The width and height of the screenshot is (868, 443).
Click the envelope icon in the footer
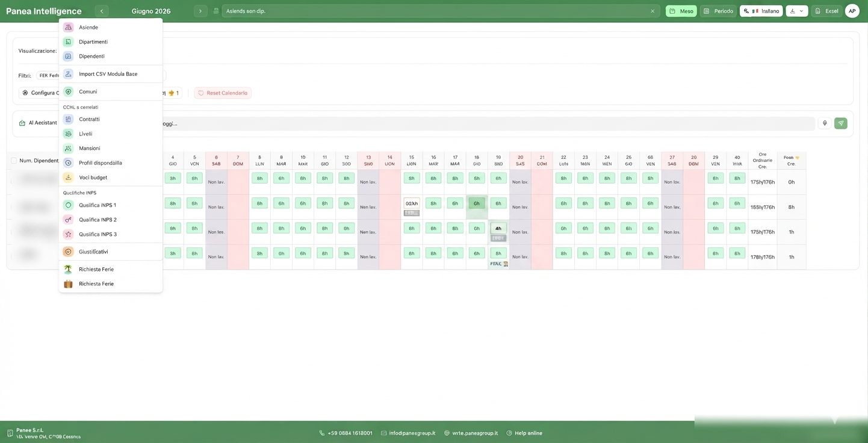pyautogui.click(x=383, y=433)
